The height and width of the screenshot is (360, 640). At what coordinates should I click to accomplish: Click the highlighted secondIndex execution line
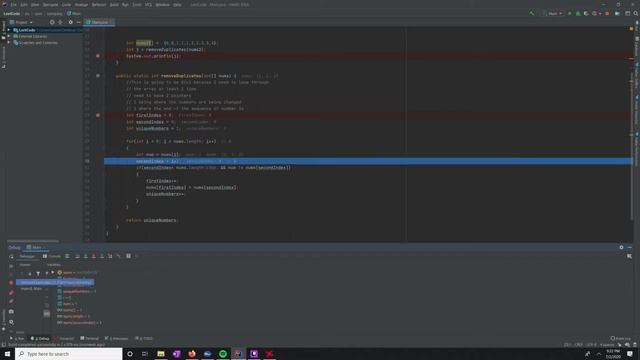368,161
